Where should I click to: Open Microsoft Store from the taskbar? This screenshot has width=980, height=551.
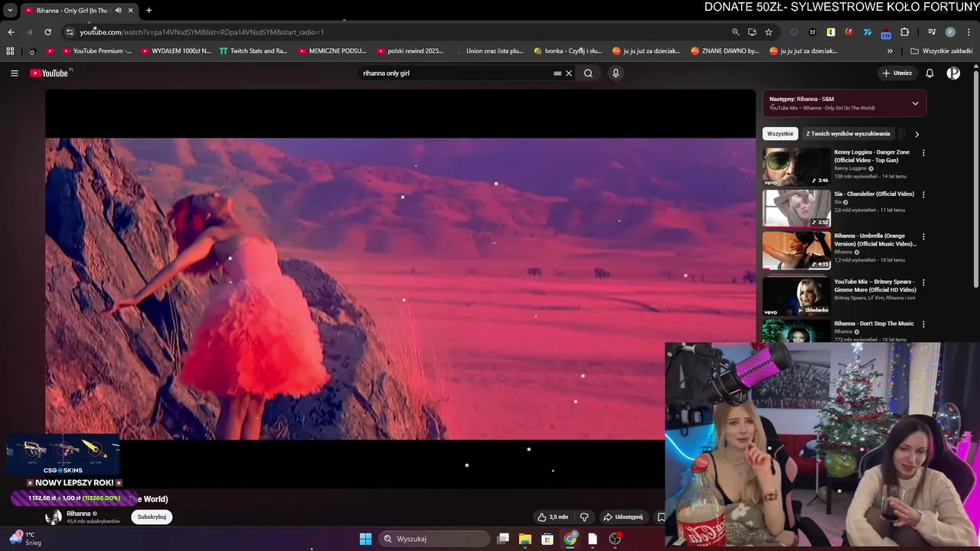547,539
